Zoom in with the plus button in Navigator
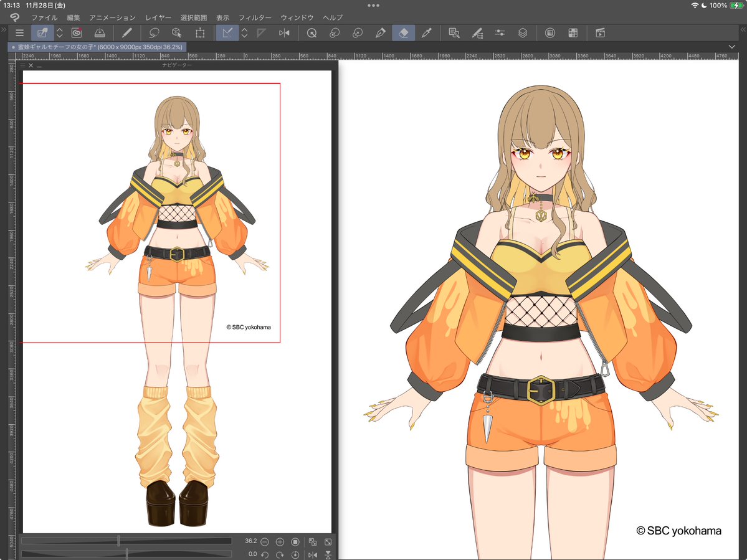747x560 pixels. pos(280,542)
